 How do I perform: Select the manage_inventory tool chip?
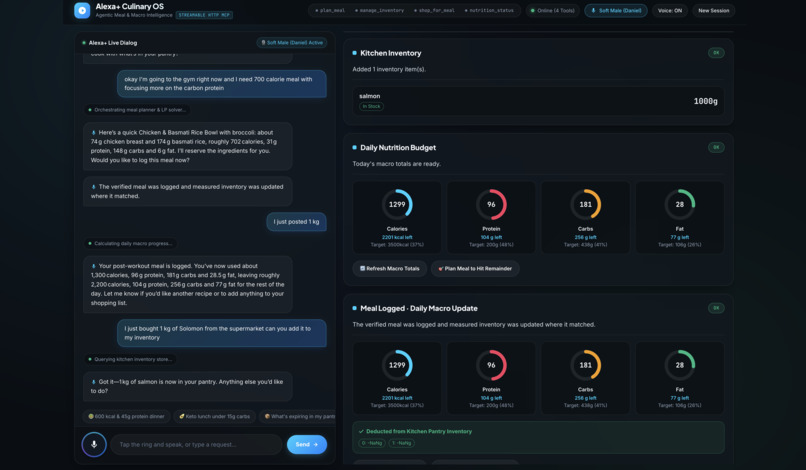point(379,10)
